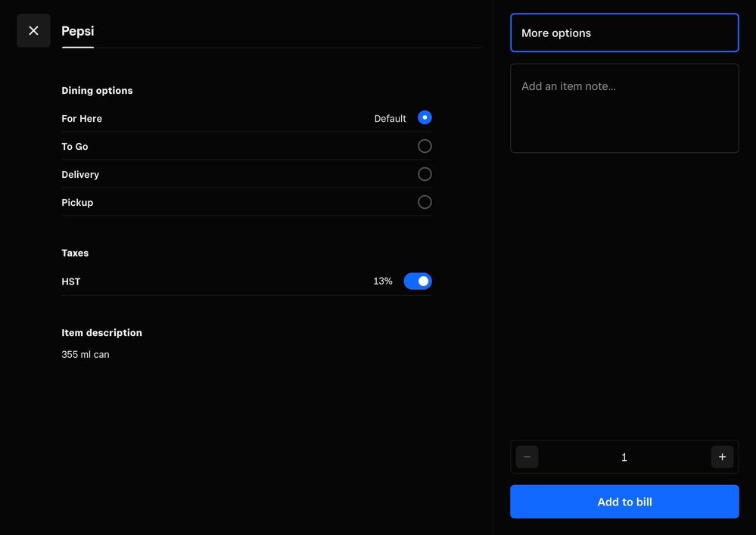Click the Pickup row label

77,203
